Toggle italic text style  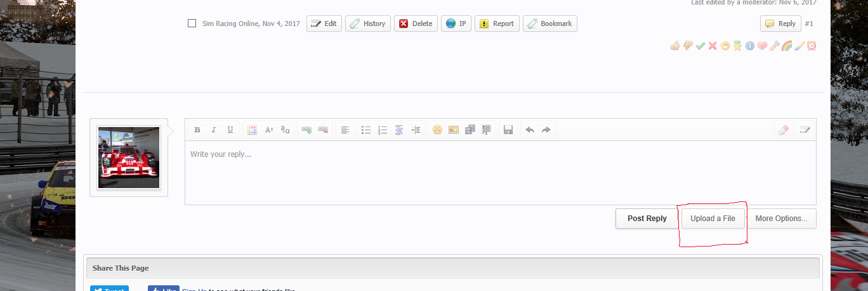click(x=214, y=130)
